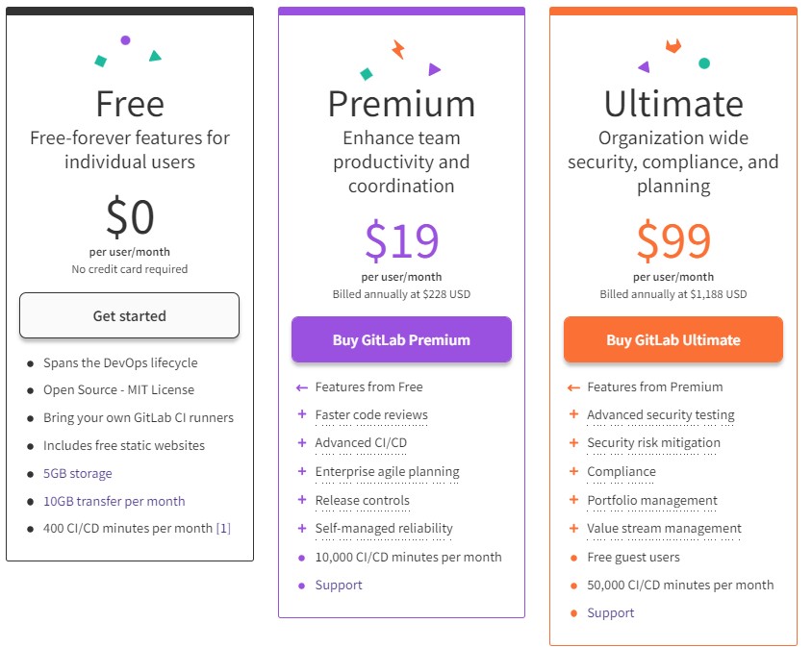Open the 5GB storage link
Viewport: 812px width, 648px height.
[x=77, y=473]
